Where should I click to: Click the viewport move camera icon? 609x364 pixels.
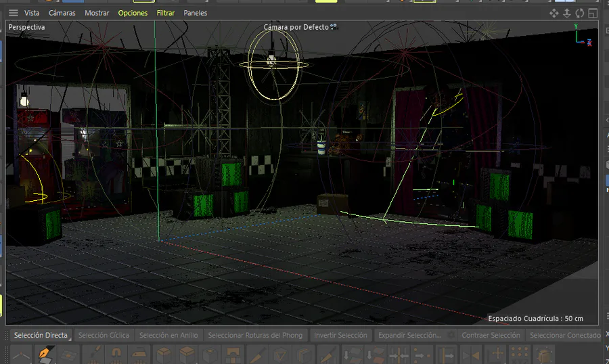pos(554,14)
